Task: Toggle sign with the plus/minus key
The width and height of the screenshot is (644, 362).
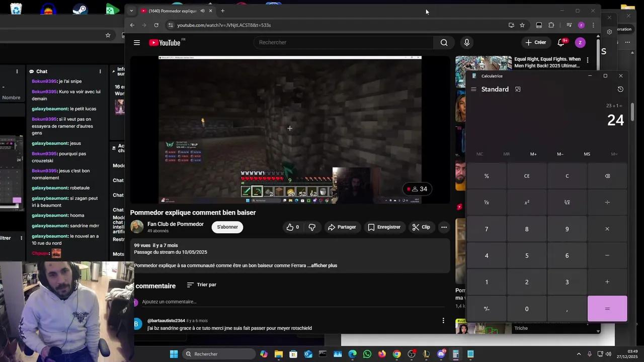Action: coord(487,309)
